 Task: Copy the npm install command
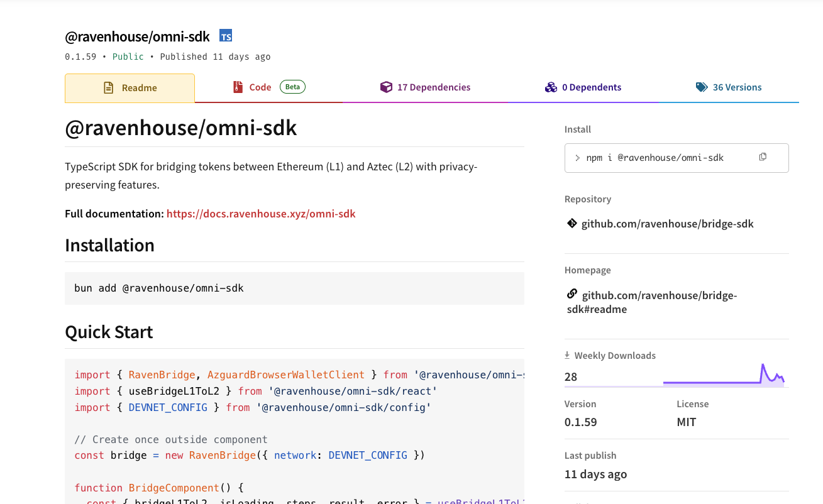[x=763, y=157]
